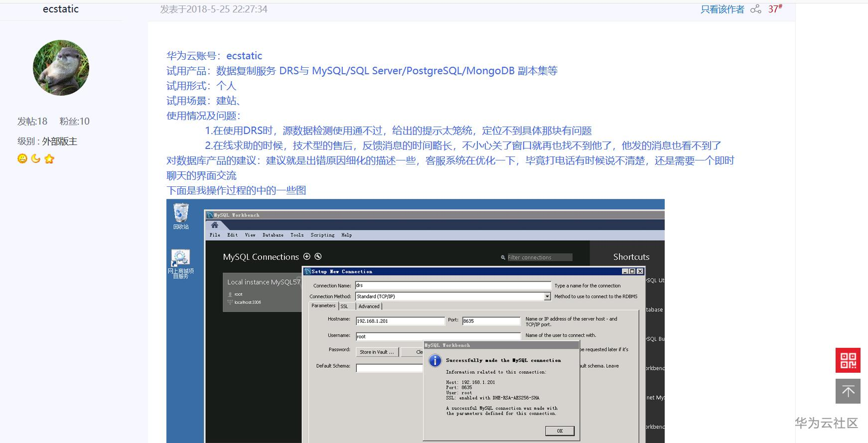Click the Hostname field 192.168.1.201
Viewport: 868px width, 443px height.
click(x=400, y=321)
